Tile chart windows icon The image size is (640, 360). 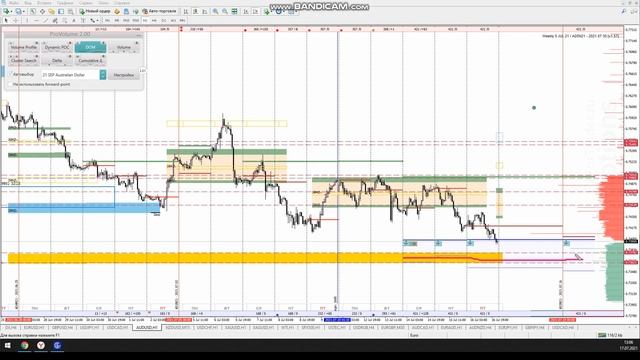(x=234, y=11)
